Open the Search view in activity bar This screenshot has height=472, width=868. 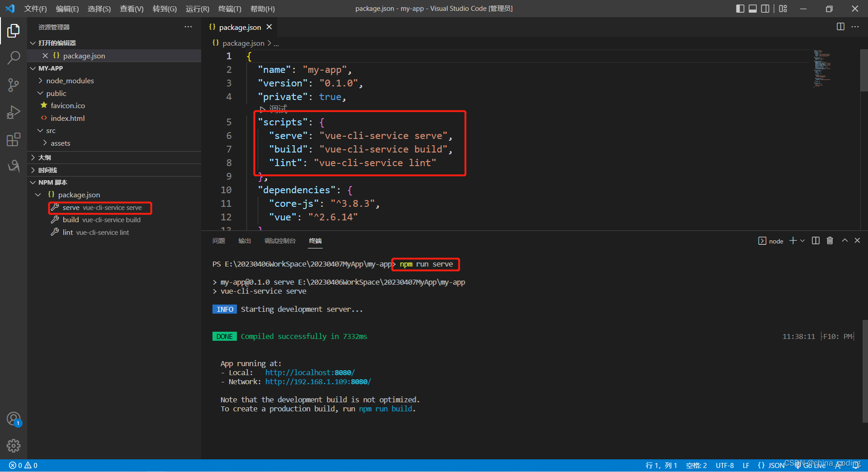14,57
